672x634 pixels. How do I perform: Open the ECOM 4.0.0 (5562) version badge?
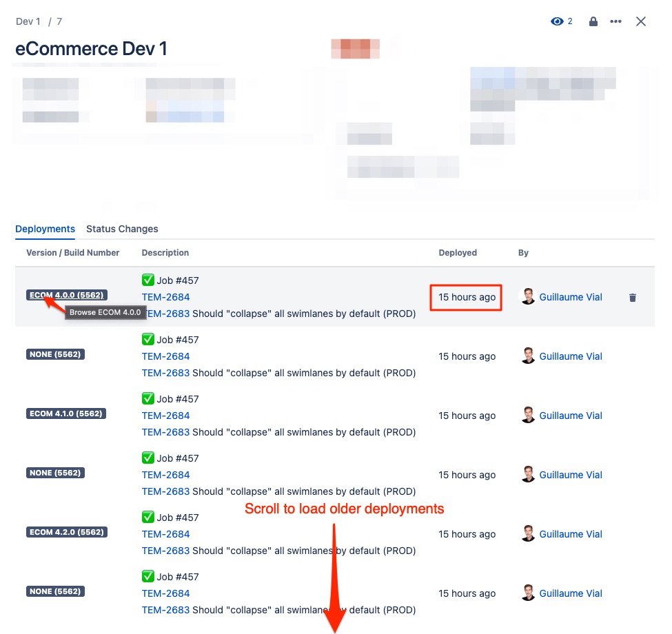67,295
